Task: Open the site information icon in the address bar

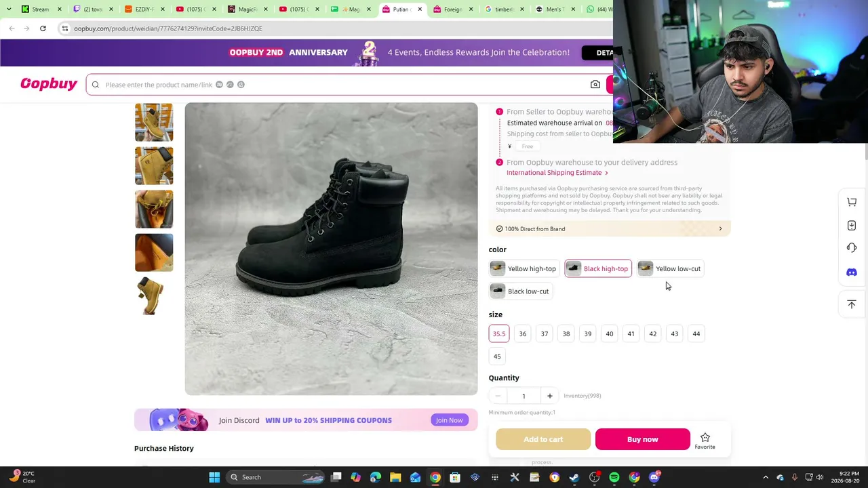Action: pyautogui.click(x=64, y=28)
